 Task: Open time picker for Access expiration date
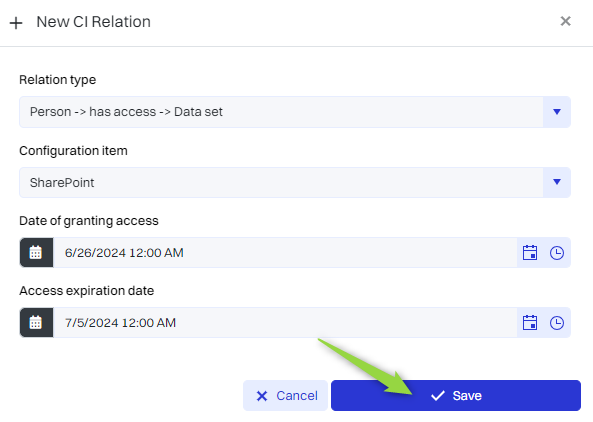click(x=557, y=323)
